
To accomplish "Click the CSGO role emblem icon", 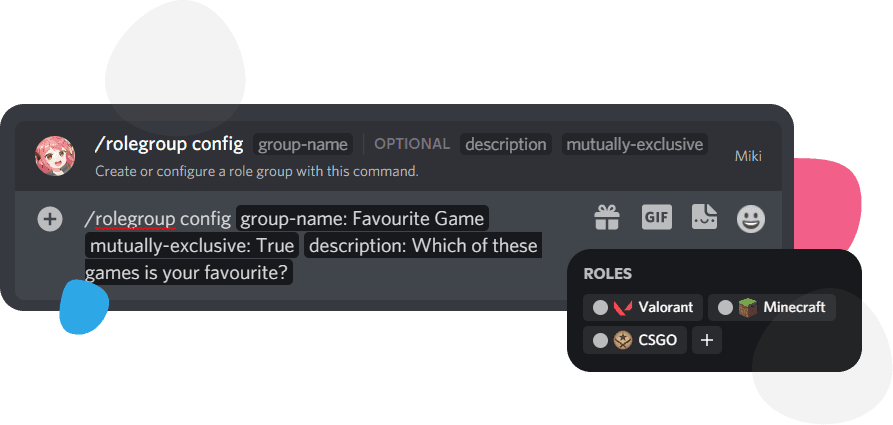I will tap(623, 340).
